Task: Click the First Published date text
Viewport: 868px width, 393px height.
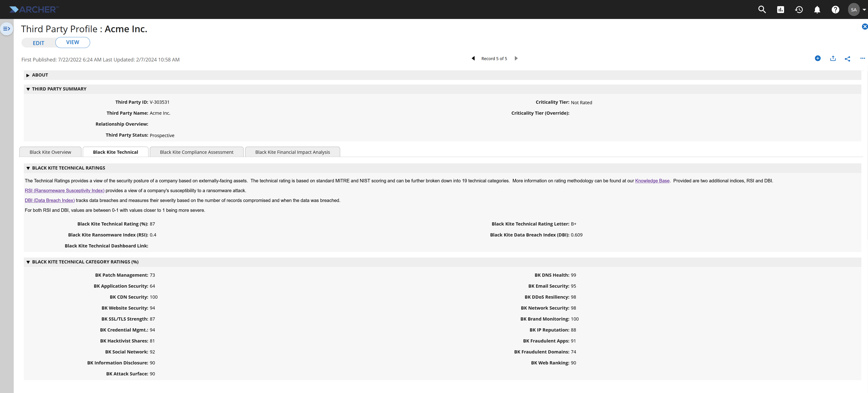Action: click(61, 60)
